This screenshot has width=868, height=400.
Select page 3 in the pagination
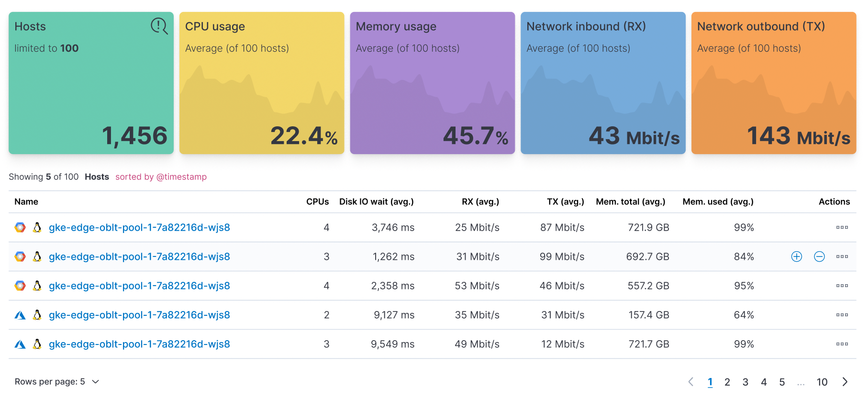tap(746, 382)
